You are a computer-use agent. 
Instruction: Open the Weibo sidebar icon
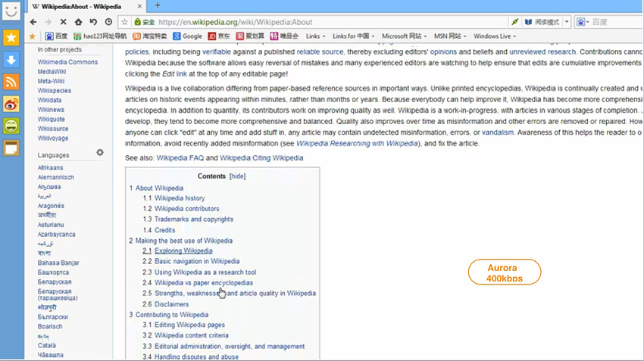tap(11, 104)
